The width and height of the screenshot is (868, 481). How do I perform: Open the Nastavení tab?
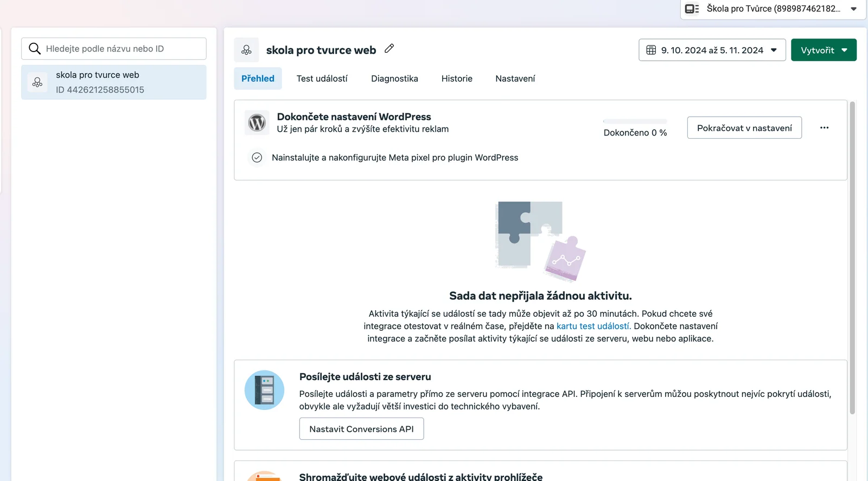pyautogui.click(x=515, y=79)
